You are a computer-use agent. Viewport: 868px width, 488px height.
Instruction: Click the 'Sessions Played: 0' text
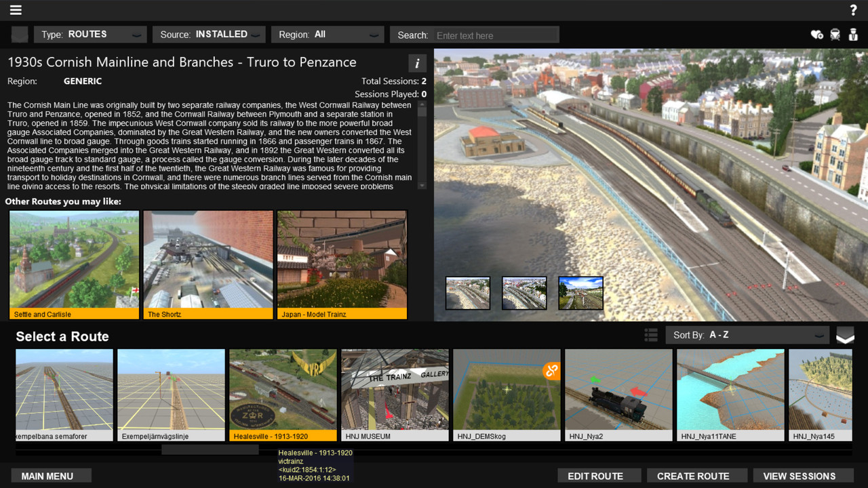391,94
